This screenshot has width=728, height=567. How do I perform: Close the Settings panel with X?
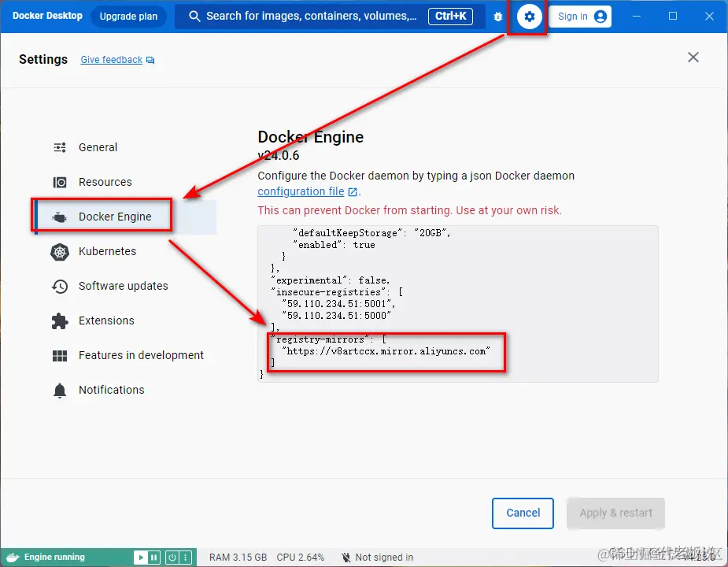pyautogui.click(x=693, y=57)
